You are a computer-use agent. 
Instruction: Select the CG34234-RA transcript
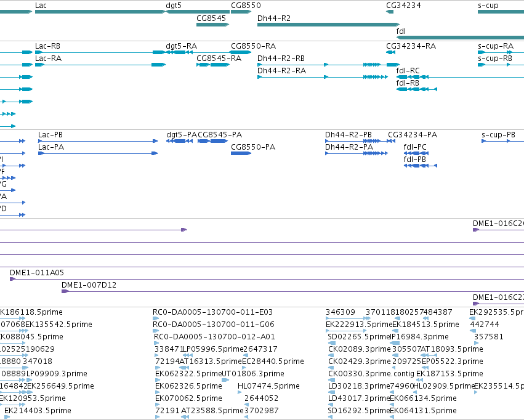pyautogui.click(x=390, y=52)
